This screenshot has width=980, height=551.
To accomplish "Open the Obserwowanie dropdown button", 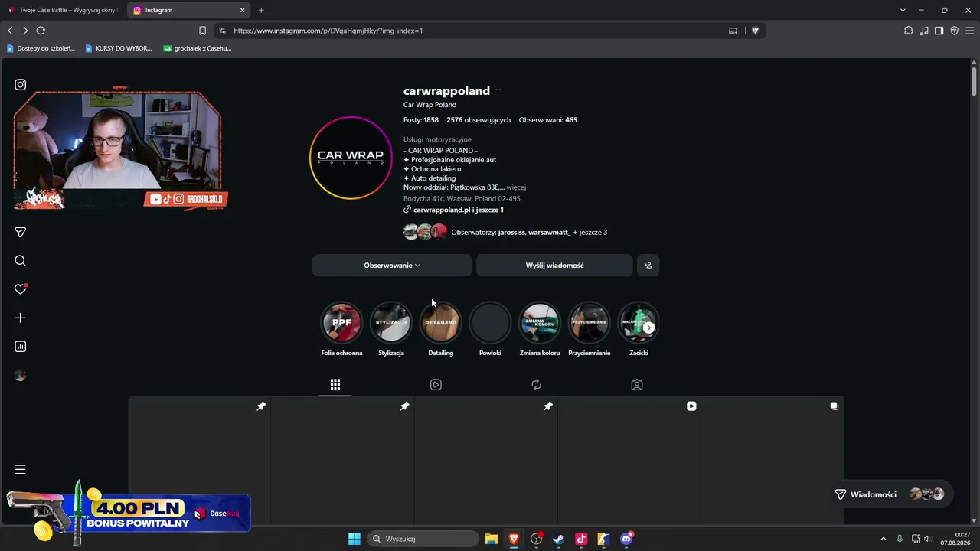I will coord(392,266).
